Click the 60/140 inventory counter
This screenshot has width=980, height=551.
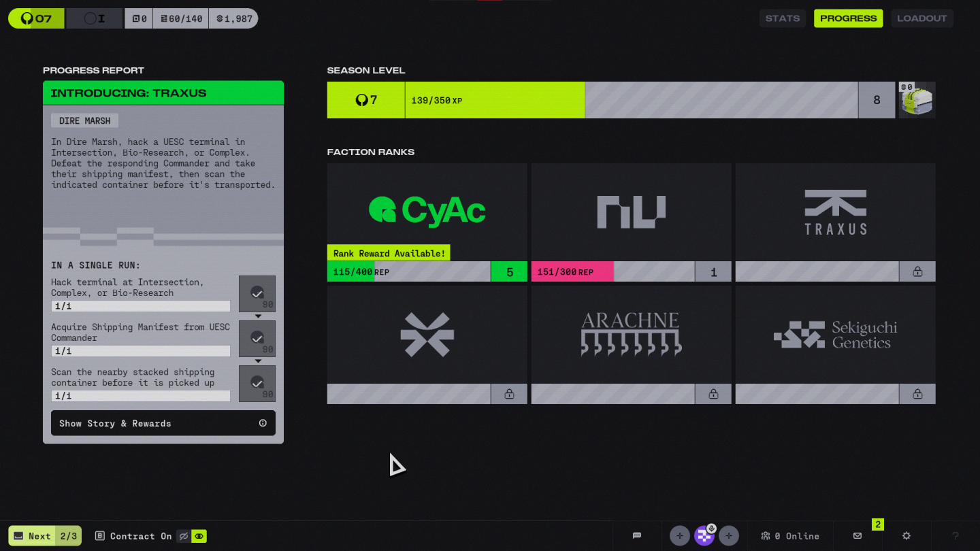[x=181, y=18]
